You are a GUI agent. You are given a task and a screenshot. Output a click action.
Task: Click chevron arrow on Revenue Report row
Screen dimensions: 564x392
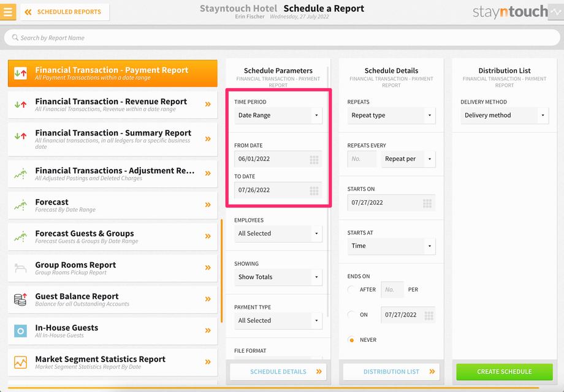tap(208, 104)
